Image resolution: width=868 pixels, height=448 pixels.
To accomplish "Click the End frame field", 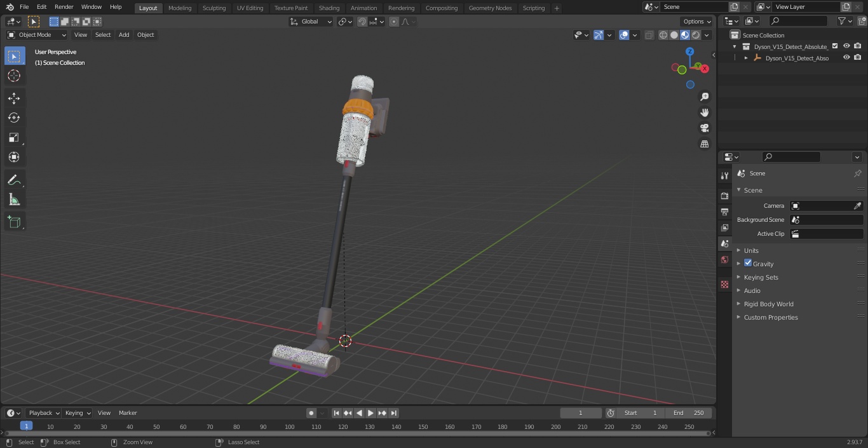I will (689, 413).
